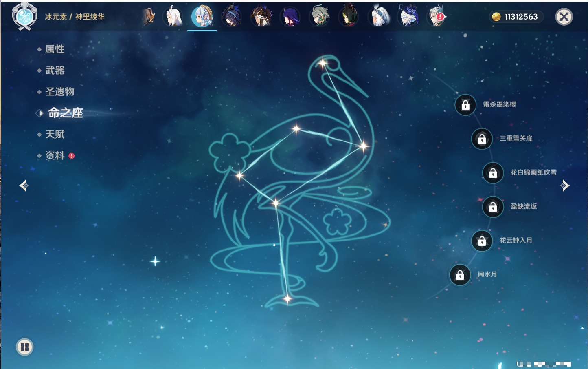
Task: Click the Mora coin icon
Action: point(496,17)
